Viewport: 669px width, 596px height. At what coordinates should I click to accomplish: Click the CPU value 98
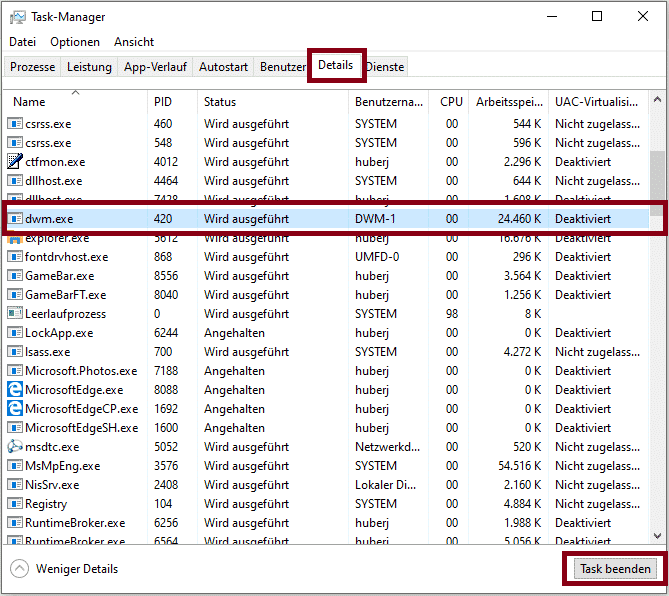pos(452,314)
